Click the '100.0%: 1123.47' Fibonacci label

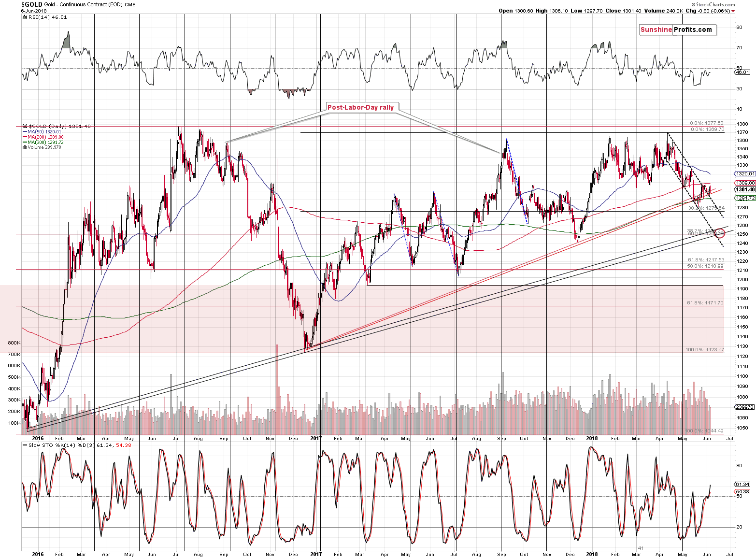(x=705, y=350)
